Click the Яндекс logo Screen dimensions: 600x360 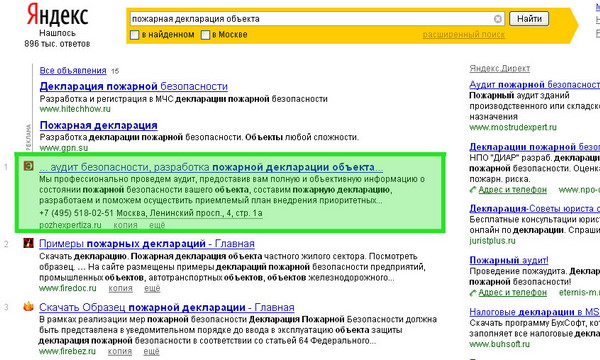(x=57, y=15)
